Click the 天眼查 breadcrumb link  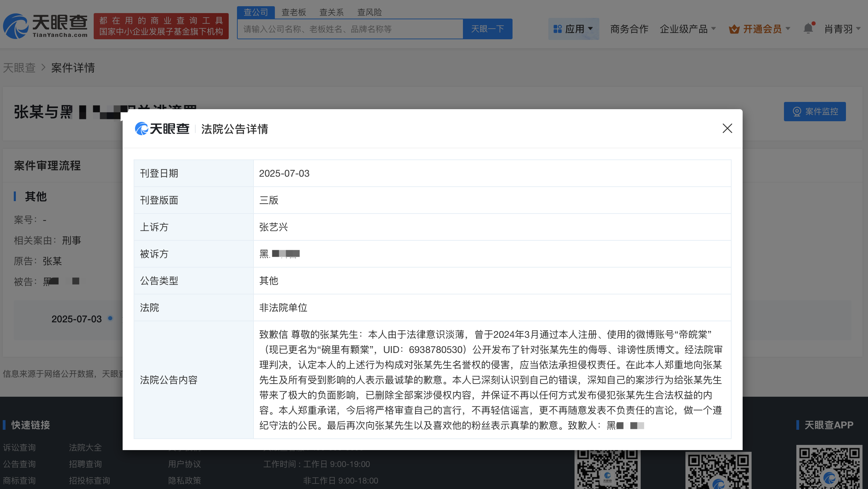coord(19,67)
